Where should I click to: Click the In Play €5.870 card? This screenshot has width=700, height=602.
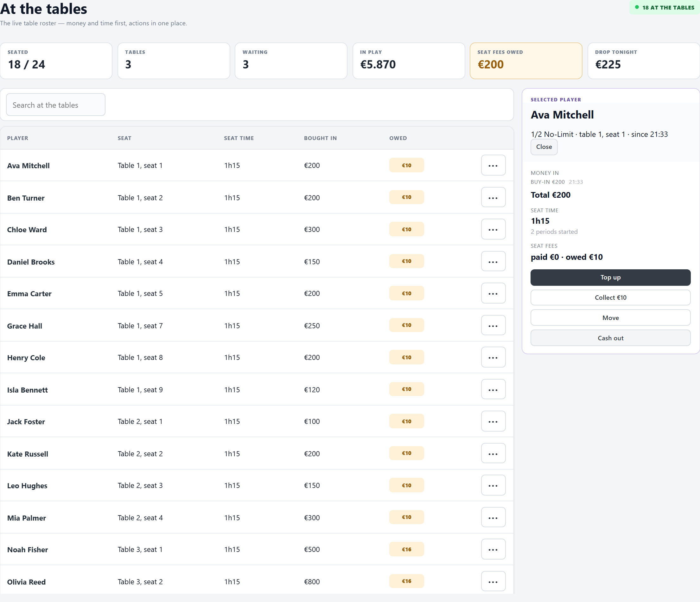(409, 61)
